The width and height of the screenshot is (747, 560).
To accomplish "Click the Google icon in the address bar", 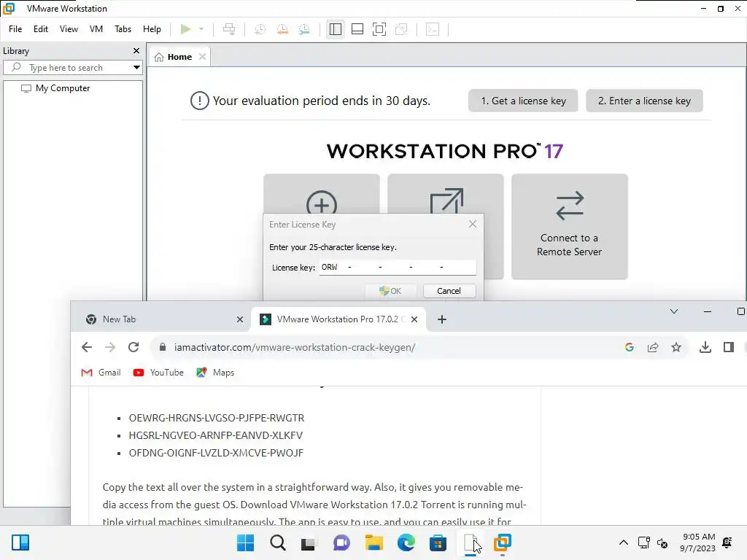I will point(630,347).
